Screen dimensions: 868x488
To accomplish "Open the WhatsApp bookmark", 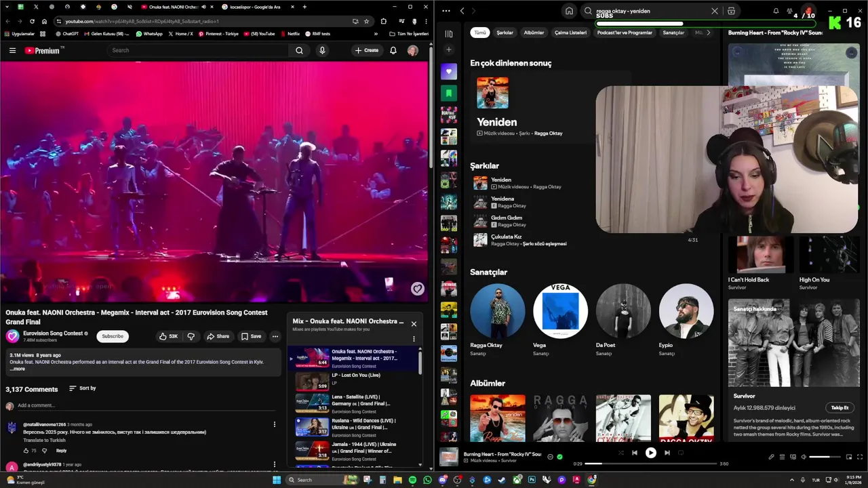I will (x=149, y=33).
